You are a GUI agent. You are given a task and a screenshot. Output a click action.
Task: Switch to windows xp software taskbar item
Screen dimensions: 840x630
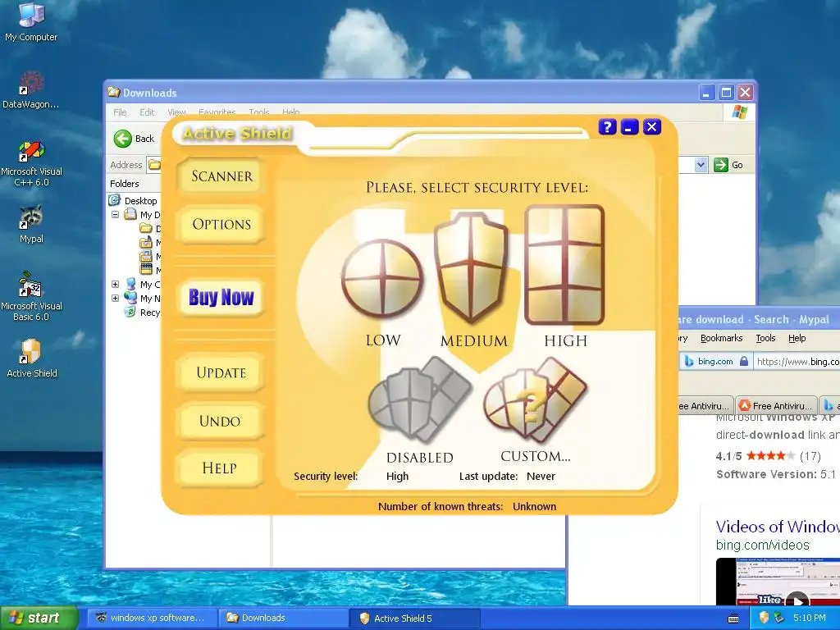click(x=152, y=618)
